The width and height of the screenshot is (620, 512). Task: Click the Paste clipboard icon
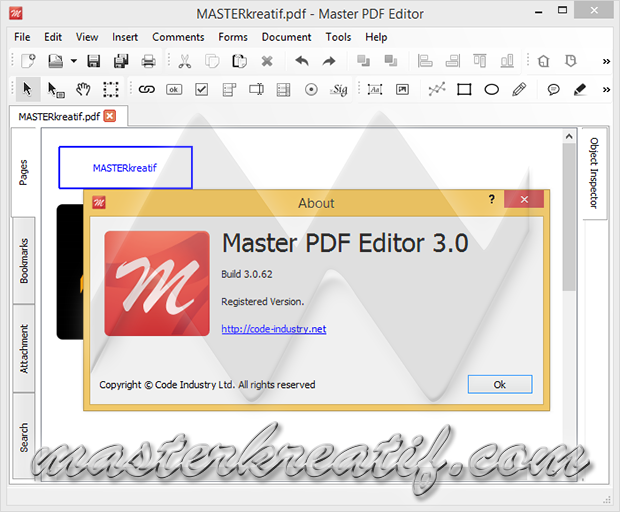(240, 61)
